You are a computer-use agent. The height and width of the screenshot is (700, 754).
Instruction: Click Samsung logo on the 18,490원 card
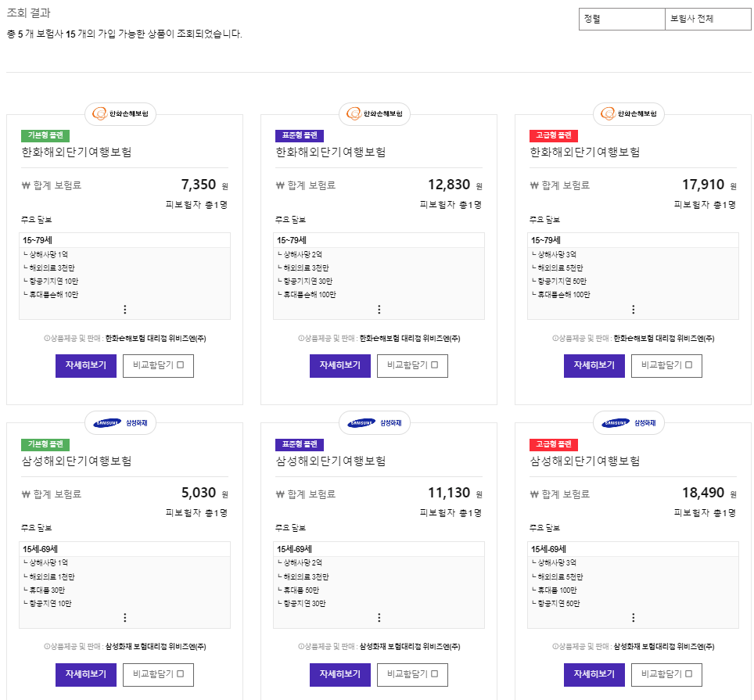[x=629, y=423]
